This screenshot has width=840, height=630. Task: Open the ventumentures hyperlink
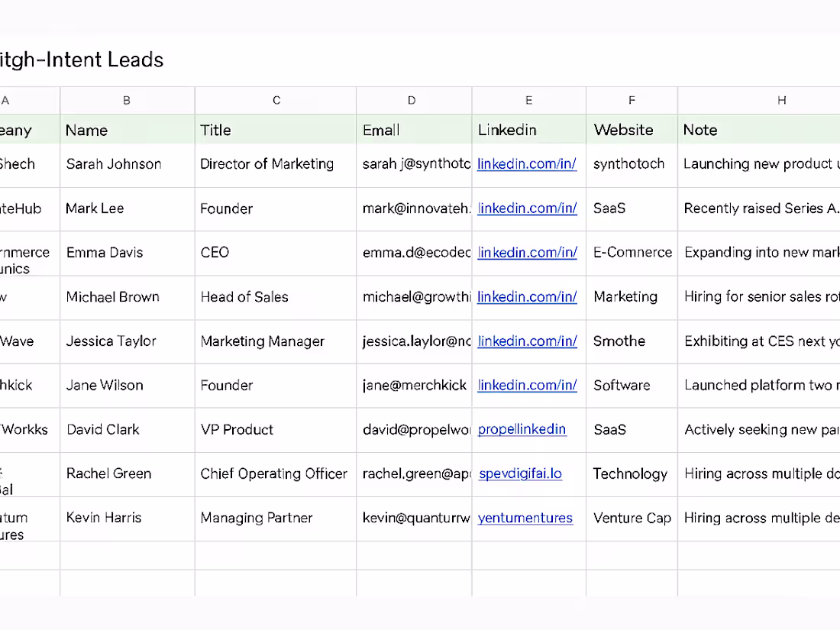[525, 518]
